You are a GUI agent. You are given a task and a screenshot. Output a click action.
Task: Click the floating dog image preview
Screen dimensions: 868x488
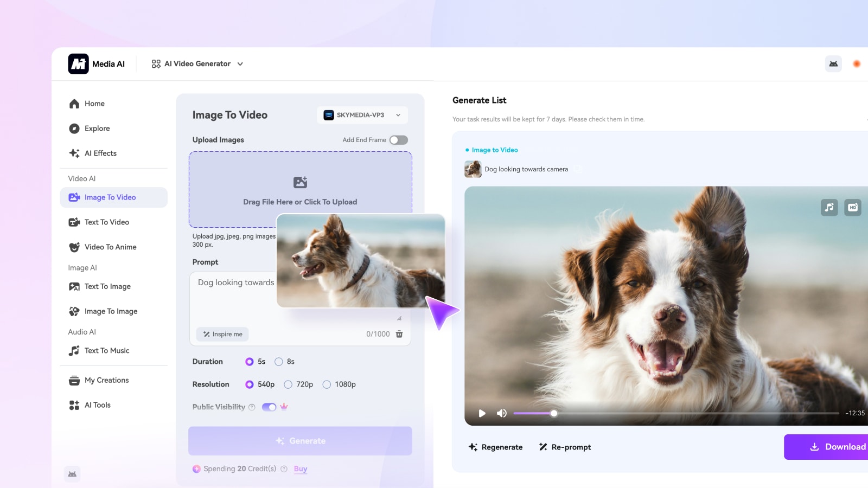tap(361, 261)
